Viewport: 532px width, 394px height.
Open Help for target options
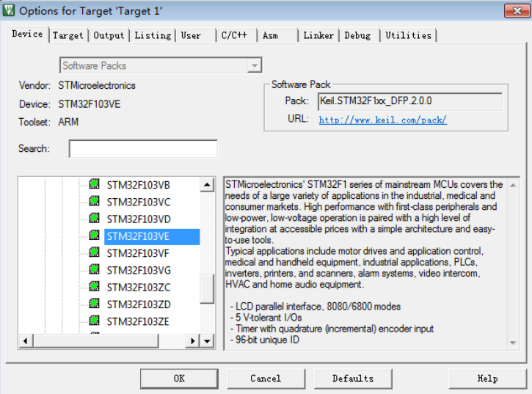487,379
